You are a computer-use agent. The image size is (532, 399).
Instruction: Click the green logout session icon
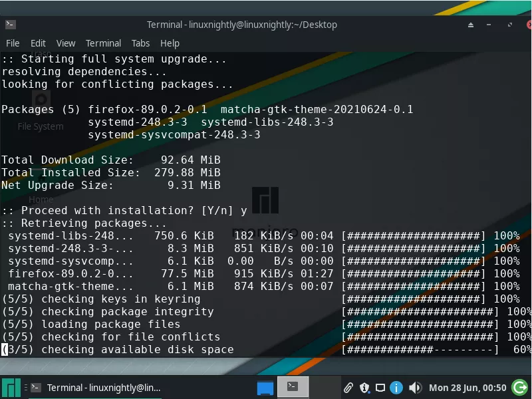[x=520, y=388]
